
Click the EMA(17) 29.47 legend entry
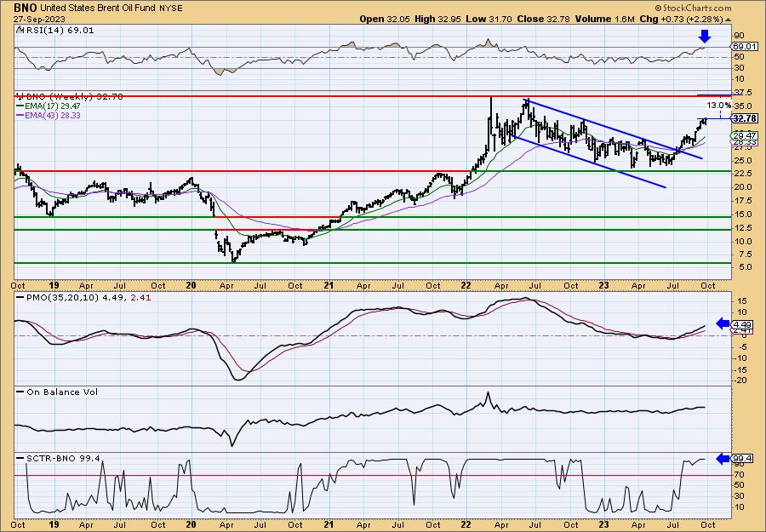[49, 106]
